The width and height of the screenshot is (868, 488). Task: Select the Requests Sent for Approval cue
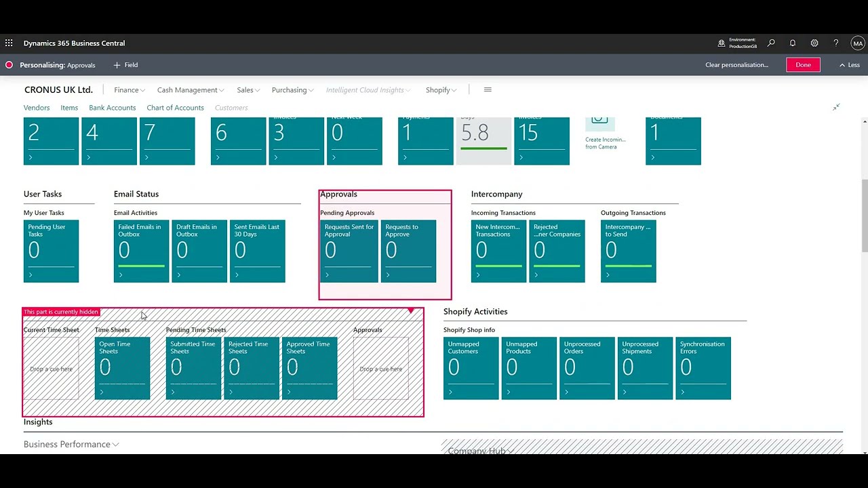point(349,251)
